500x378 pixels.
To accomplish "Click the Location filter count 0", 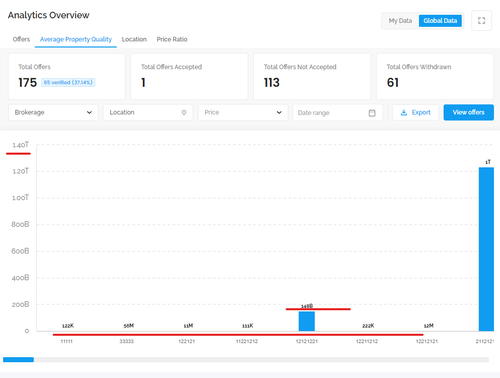I will 184,112.
